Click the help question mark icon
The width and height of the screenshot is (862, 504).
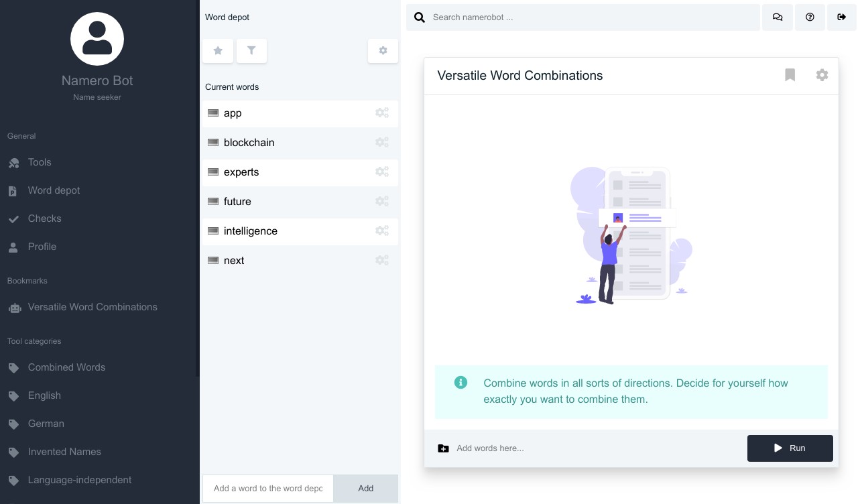pyautogui.click(x=810, y=17)
